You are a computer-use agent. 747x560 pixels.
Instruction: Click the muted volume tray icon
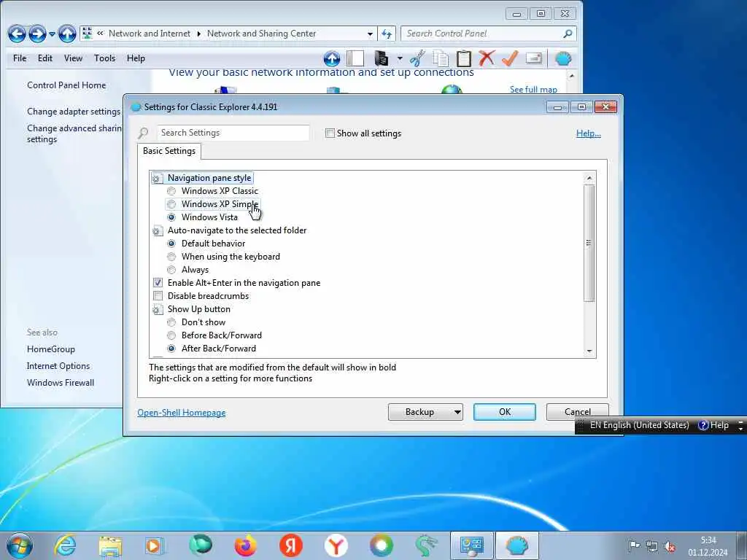coord(670,546)
